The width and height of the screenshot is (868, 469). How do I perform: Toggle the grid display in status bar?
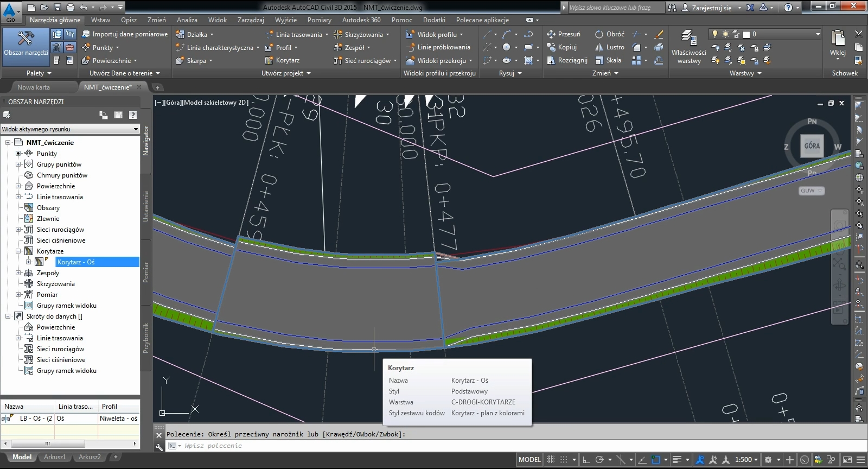coord(551,460)
